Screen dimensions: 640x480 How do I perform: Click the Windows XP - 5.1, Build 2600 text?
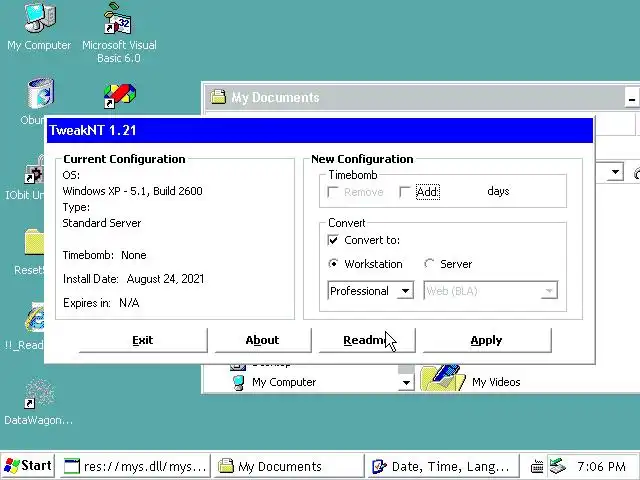click(132, 191)
